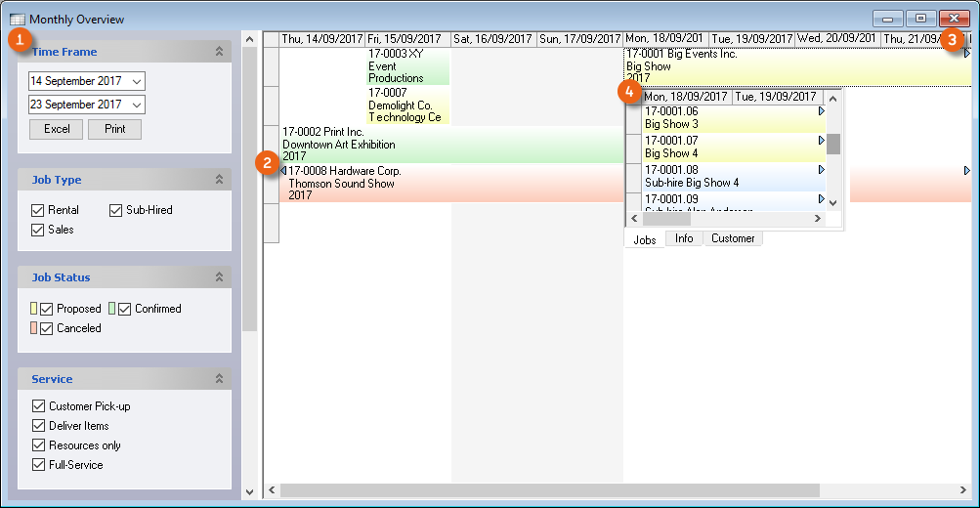Click right arrow on Big Events Inc. row
Image resolution: width=980 pixels, height=508 pixels.
[x=967, y=54]
